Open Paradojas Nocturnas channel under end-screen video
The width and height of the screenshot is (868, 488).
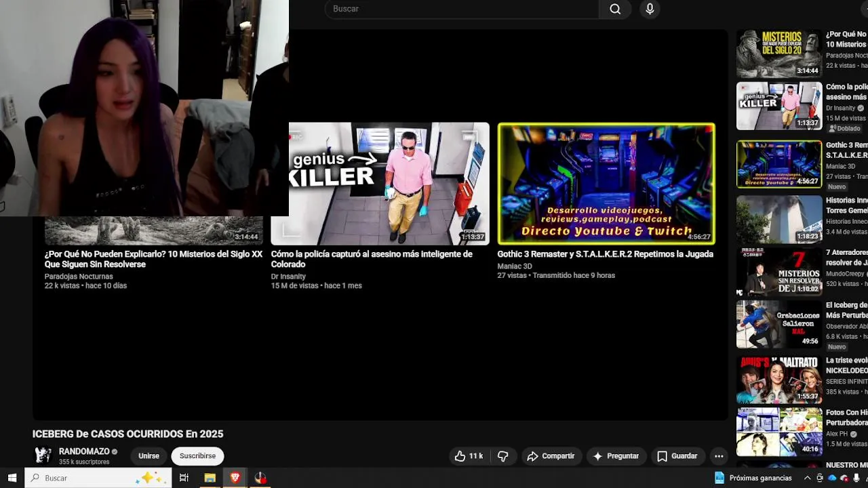(79, 277)
